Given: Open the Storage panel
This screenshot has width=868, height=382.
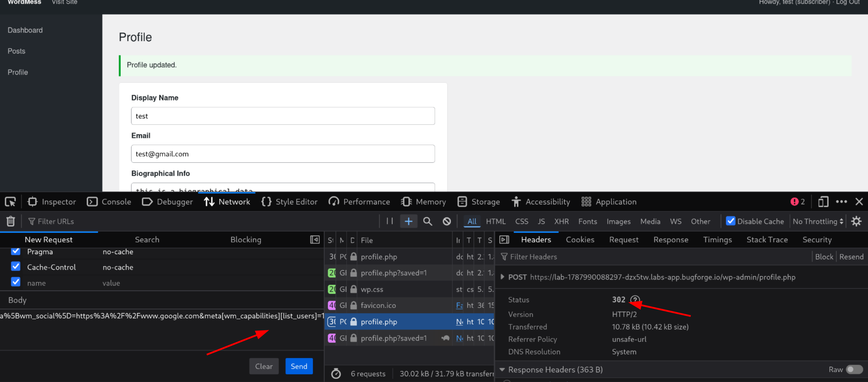Looking at the screenshot, I should (478, 202).
